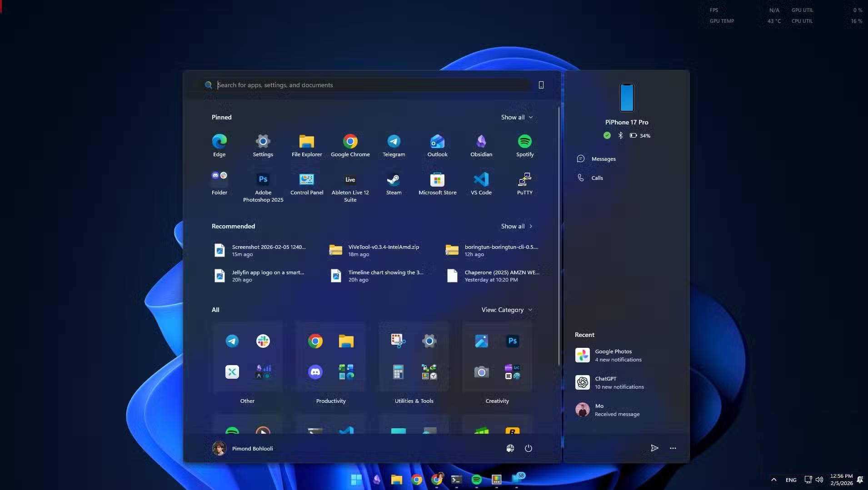Viewport: 868px width, 490px height.
Task: Open Spotify from pinned apps
Action: 524,146
